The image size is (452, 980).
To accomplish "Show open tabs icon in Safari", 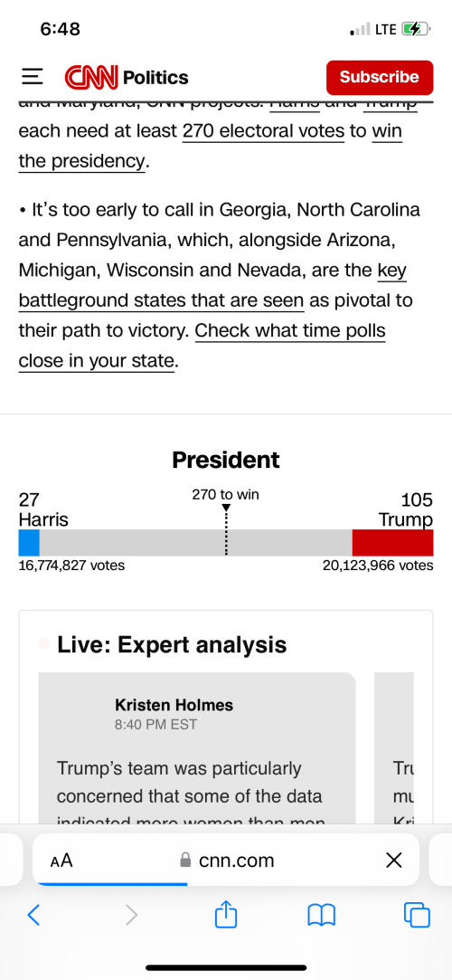I will [417, 915].
